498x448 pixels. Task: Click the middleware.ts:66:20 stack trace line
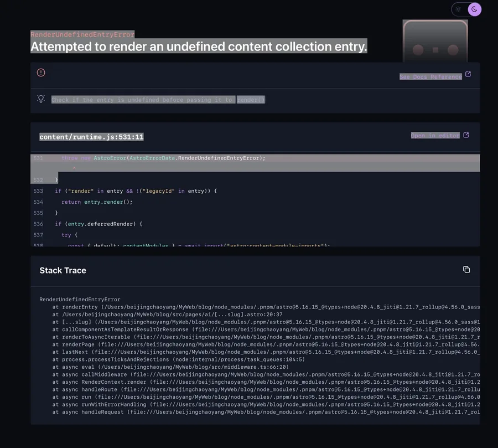click(170, 367)
